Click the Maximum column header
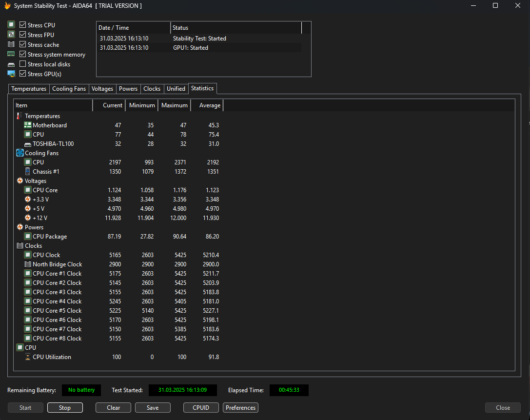530x420 pixels. point(175,105)
